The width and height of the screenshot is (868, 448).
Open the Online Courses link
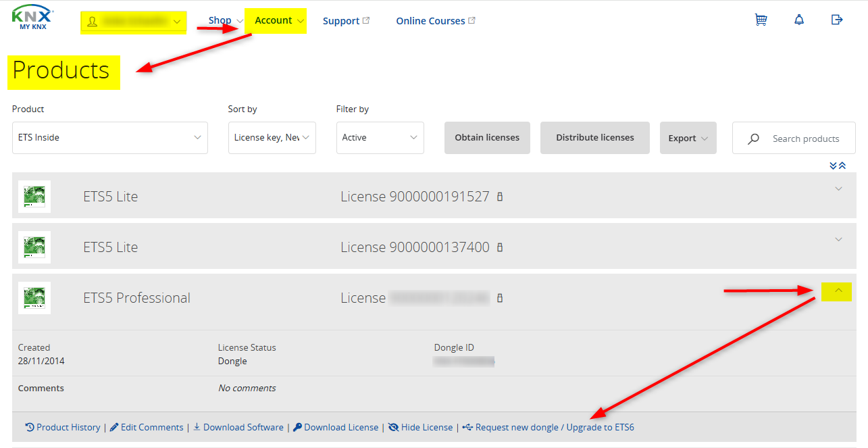[x=436, y=21]
